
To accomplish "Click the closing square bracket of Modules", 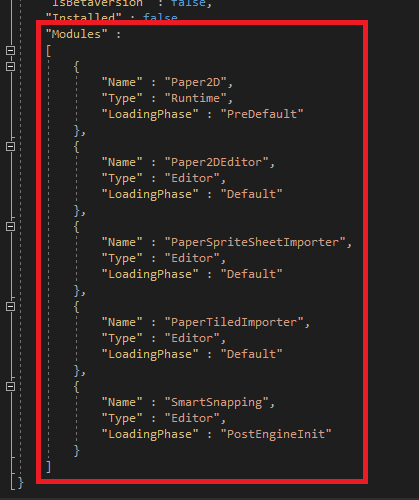I will [49, 467].
